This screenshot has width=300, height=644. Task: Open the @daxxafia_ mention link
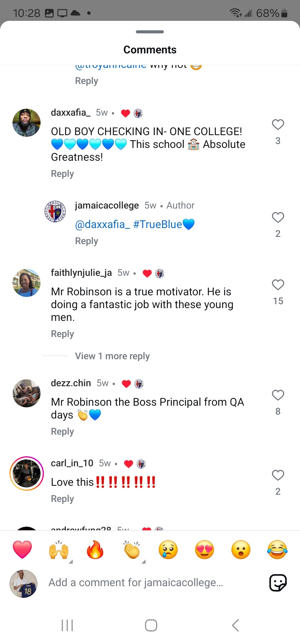tap(102, 224)
